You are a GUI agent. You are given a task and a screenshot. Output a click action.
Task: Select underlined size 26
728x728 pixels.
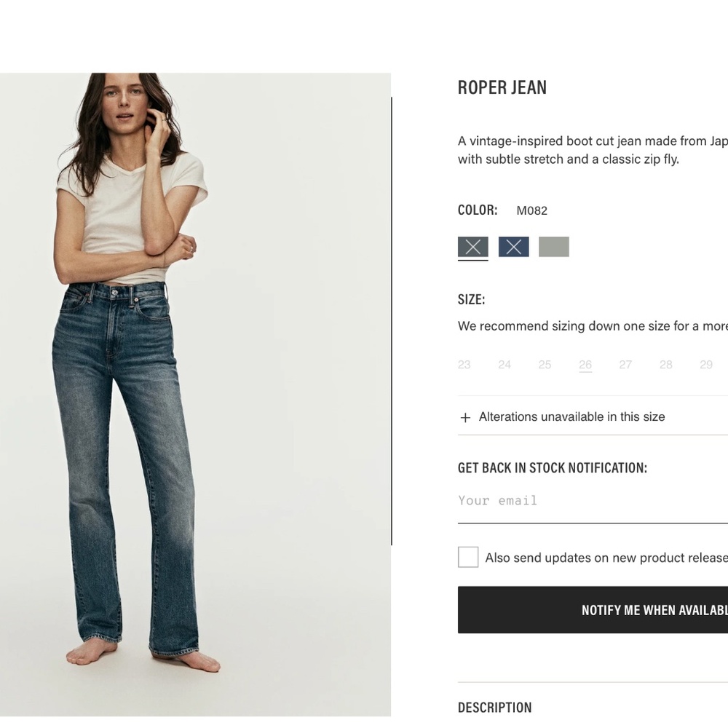[585, 365]
